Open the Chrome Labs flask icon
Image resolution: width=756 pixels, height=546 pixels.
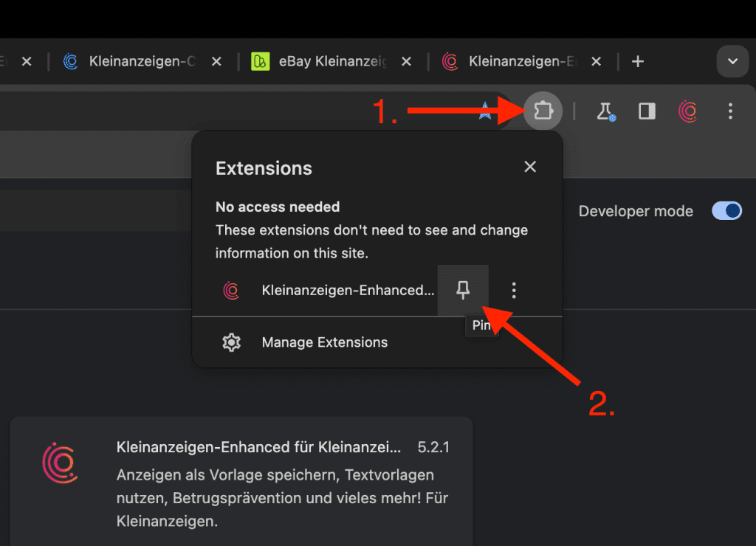pyautogui.click(x=605, y=111)
